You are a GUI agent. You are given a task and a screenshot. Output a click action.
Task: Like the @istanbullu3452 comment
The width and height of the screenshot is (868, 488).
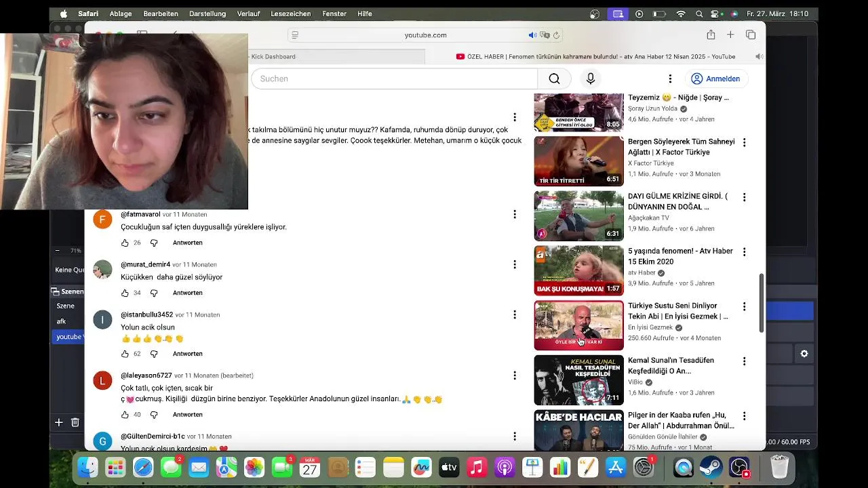click(x=125, y=354)
